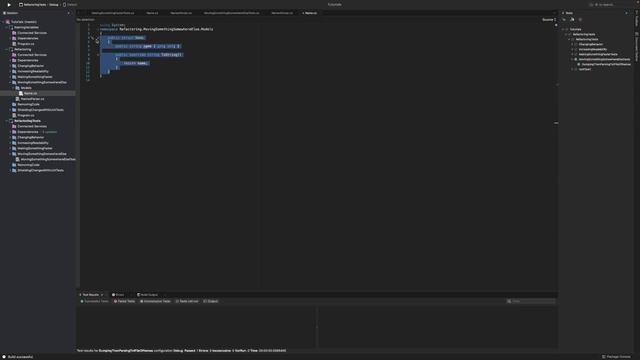Collapse the Tutorials (master) solution node
Image resolution: width=640 pixels, height=360 pixels.
pos(4,22)
